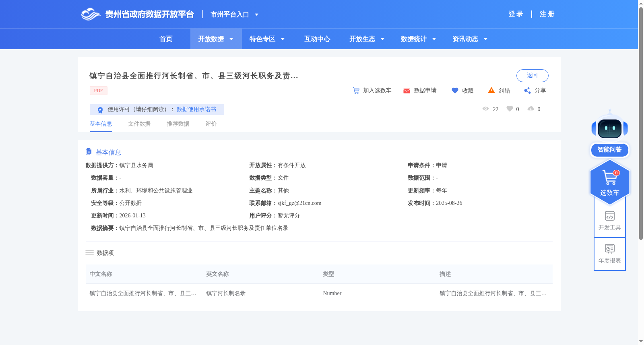Viewport: 644px width, 345px height.
Task: Click the 镇宁河长制名录 table cell
Action: [226, 293]
